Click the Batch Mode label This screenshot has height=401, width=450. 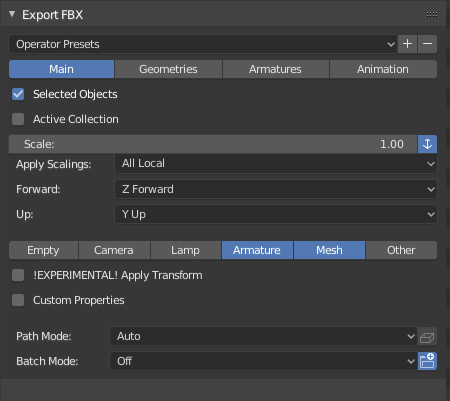pyautogui.click(x=47, y=361)
